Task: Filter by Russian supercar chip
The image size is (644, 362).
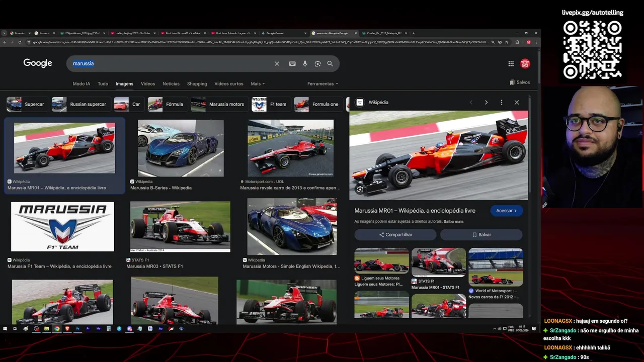Action: click(x=82, y=104)
